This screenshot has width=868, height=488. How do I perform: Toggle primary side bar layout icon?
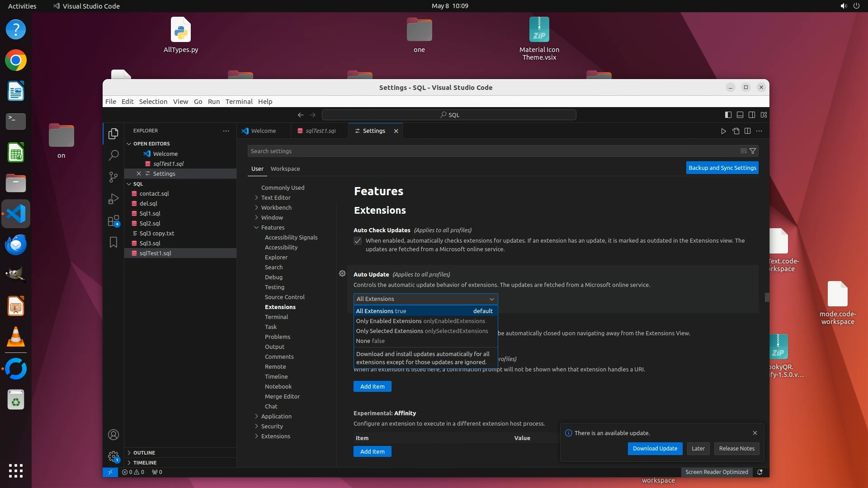[728, 115]
